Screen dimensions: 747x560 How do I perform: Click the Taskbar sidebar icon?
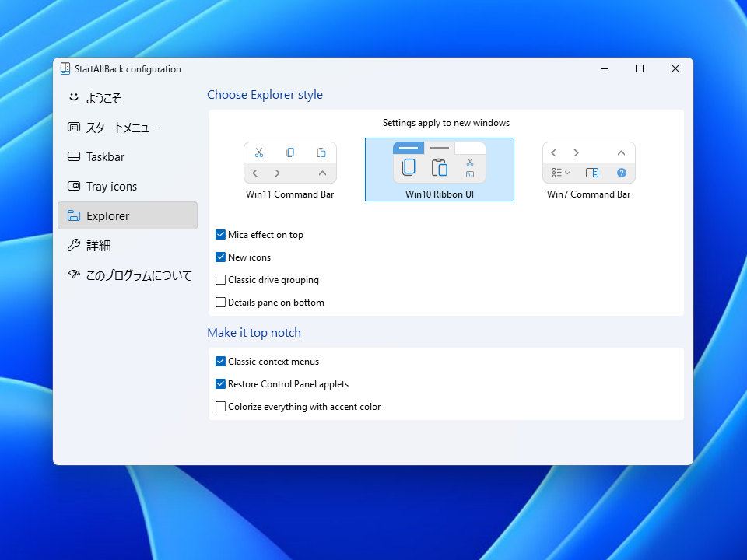[74, 156]
